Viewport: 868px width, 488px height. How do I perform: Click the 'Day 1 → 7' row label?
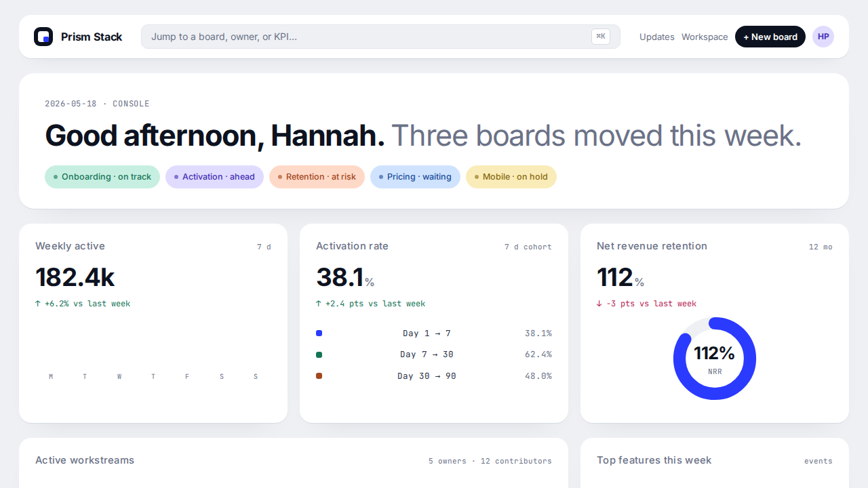pyautogui.click(x=427, y=333)
